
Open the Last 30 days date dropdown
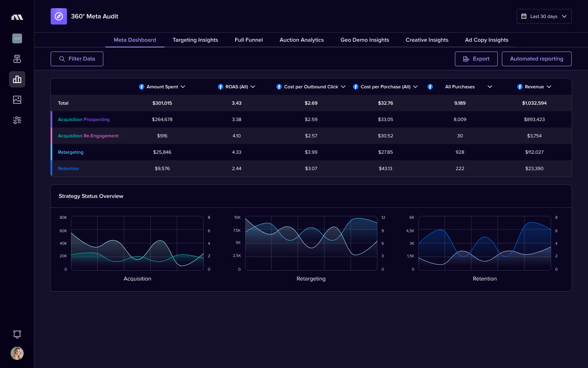tap(544, 16)
